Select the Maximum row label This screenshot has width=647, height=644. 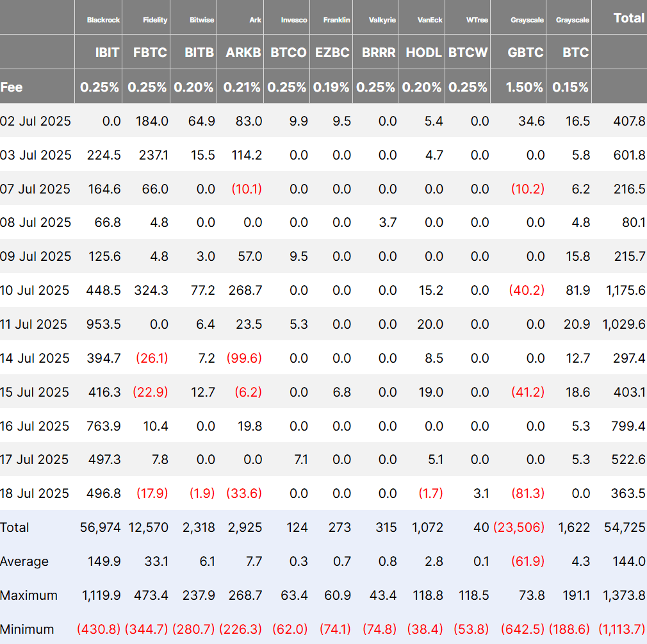29,595
